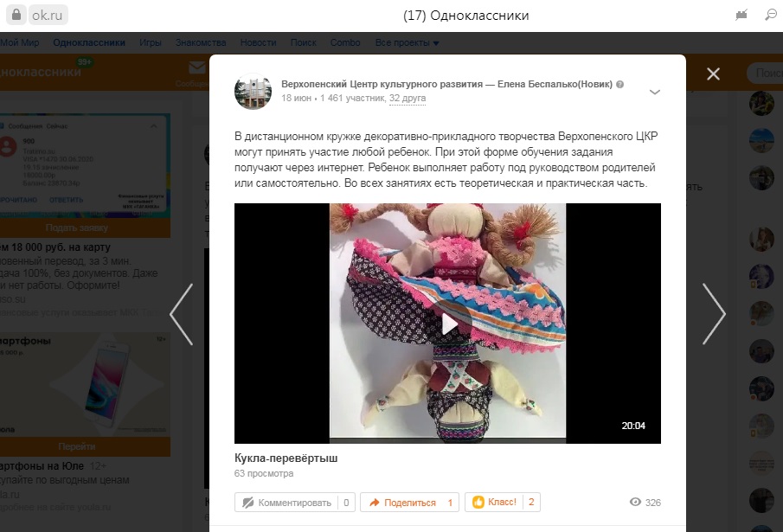The width and height of the screenshot is (783, 532).
Task: Click the Поделиться button
Action: [409, 503]
